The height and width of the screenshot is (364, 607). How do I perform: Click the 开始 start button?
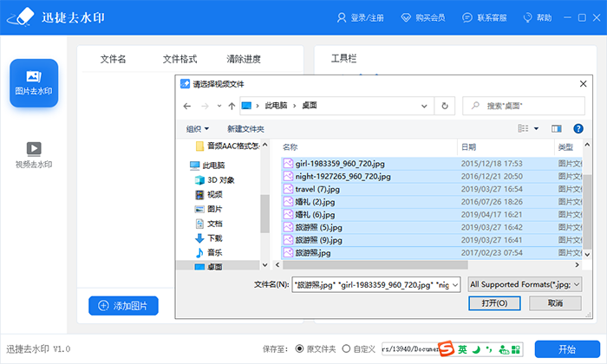(x=567, y=349)
